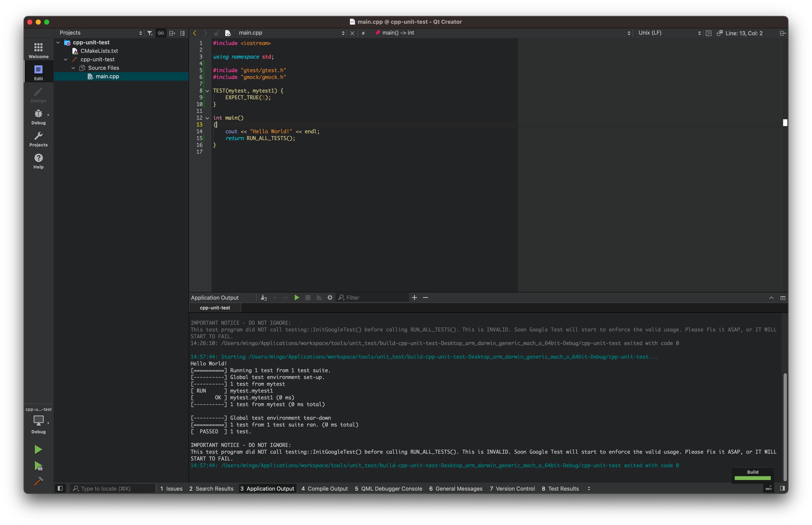The image size is (812, 525).
Task: Click the preprocessor directives # button
Action: 363,33
